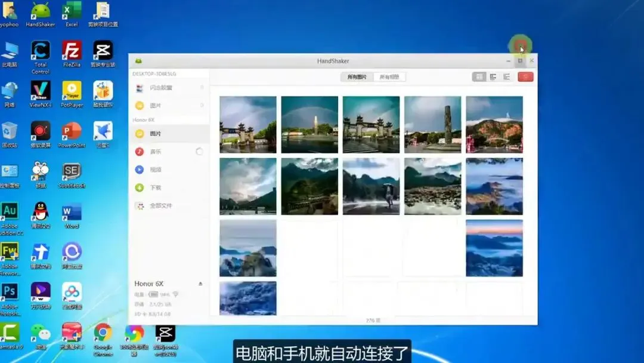Launch Adobe Audition CC desktop icon
Screen dimensions: 644x363
point(10,218)
